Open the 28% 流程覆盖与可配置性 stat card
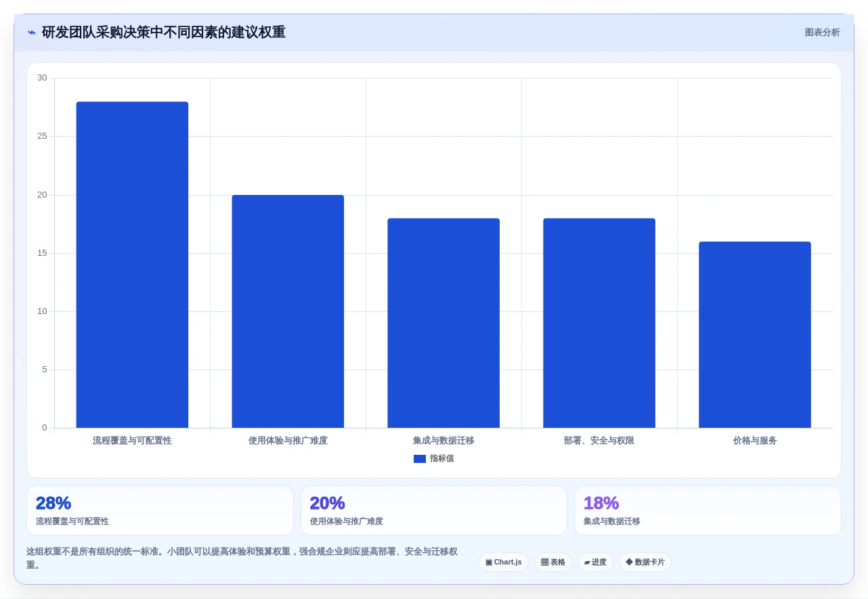 (x=160, y=510)
